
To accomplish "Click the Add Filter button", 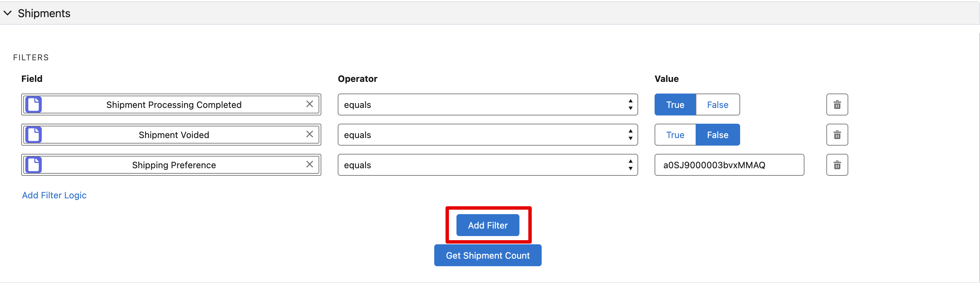I will [487, 225].
